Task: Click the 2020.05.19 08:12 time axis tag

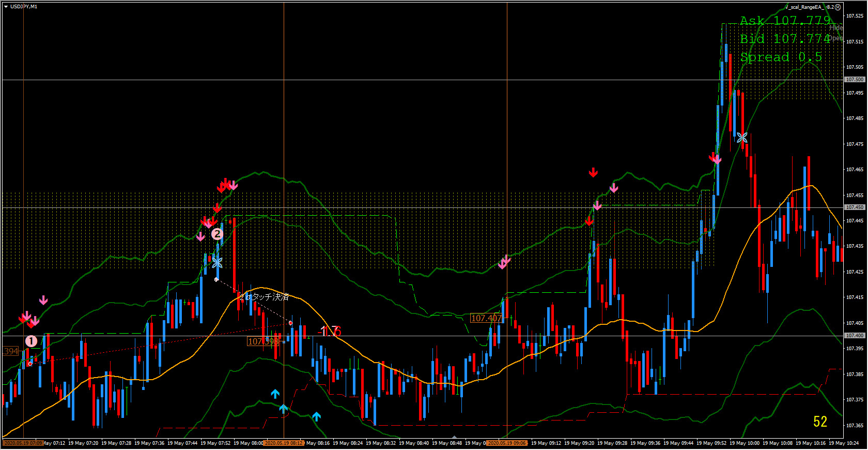Action: [284, 443]
